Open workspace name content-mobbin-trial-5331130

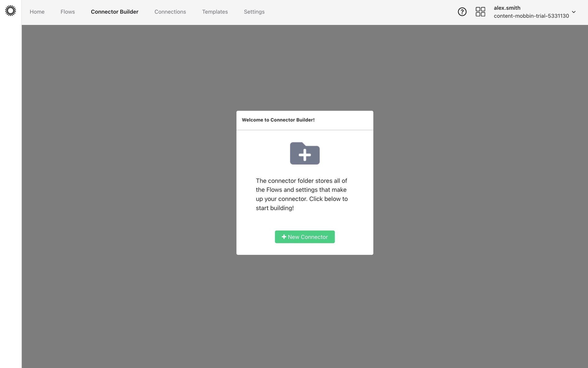(x=531, y=16)
